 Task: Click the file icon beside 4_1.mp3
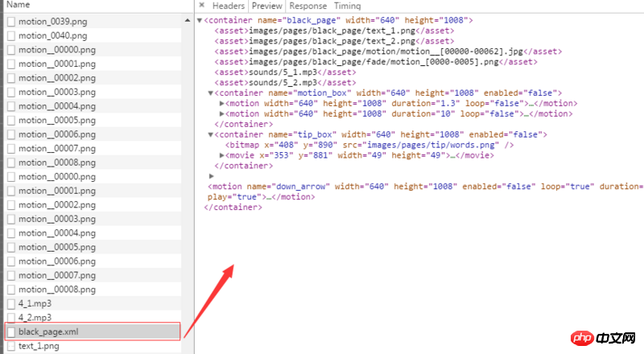point(11,303)
